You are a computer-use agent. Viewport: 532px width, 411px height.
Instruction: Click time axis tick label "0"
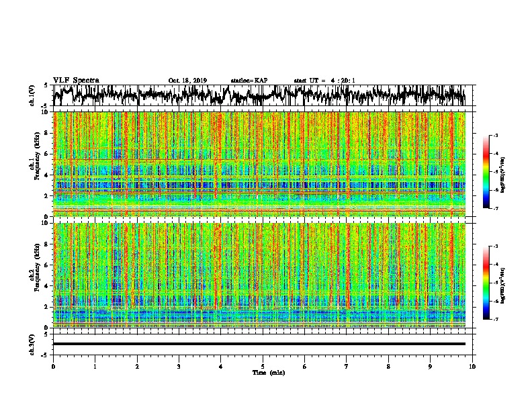pos(53,367)
